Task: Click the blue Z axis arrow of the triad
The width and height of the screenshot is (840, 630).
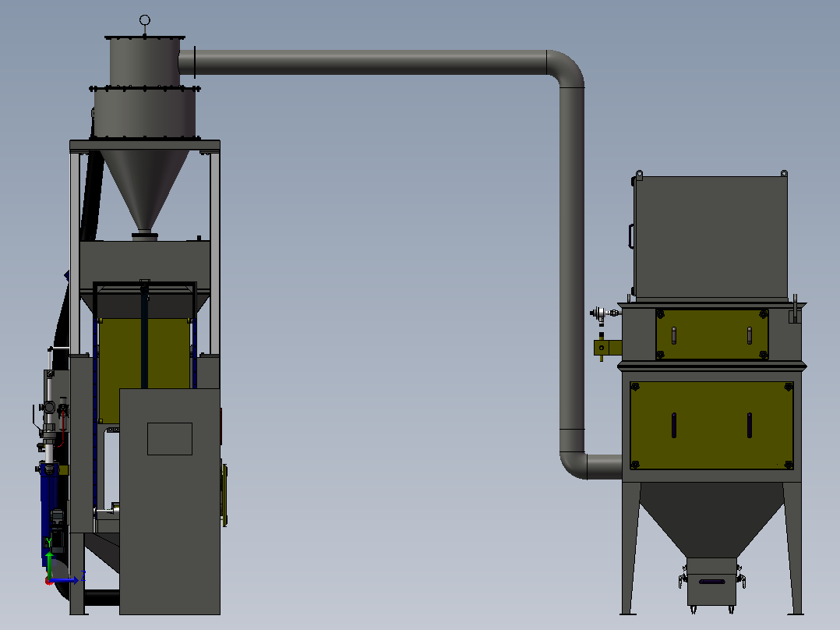Action: pos(64,579)
